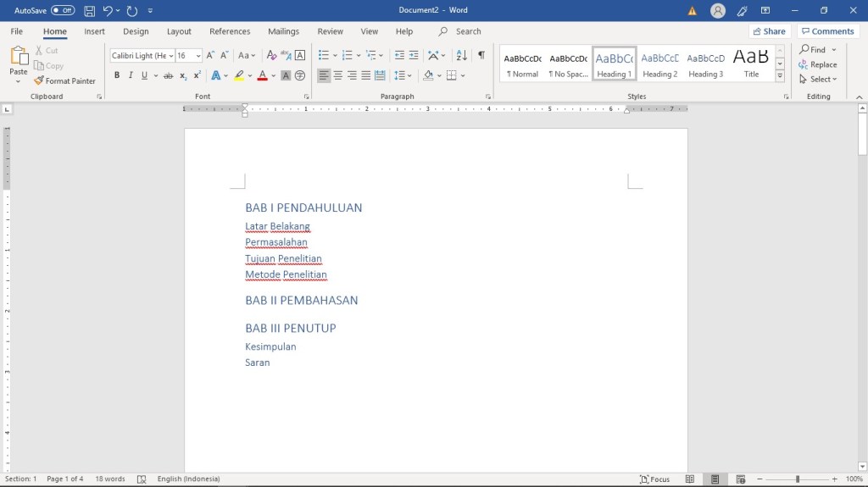Click the Clear All Formatting icon
The image size is (868, 487).
point(272,55)
